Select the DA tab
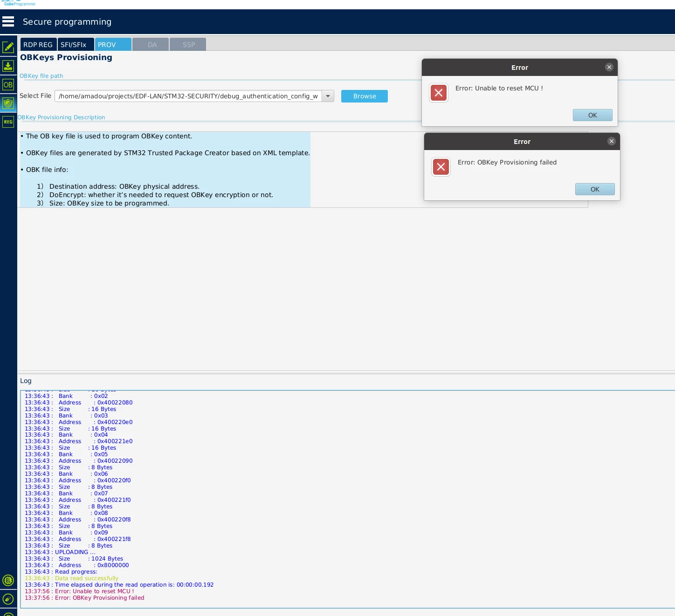Screen dimensions: 675x616 [x=151, y=45]
